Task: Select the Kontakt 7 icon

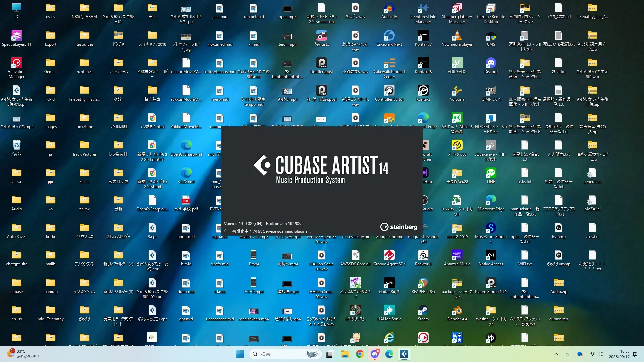Action: coord(423,36)
